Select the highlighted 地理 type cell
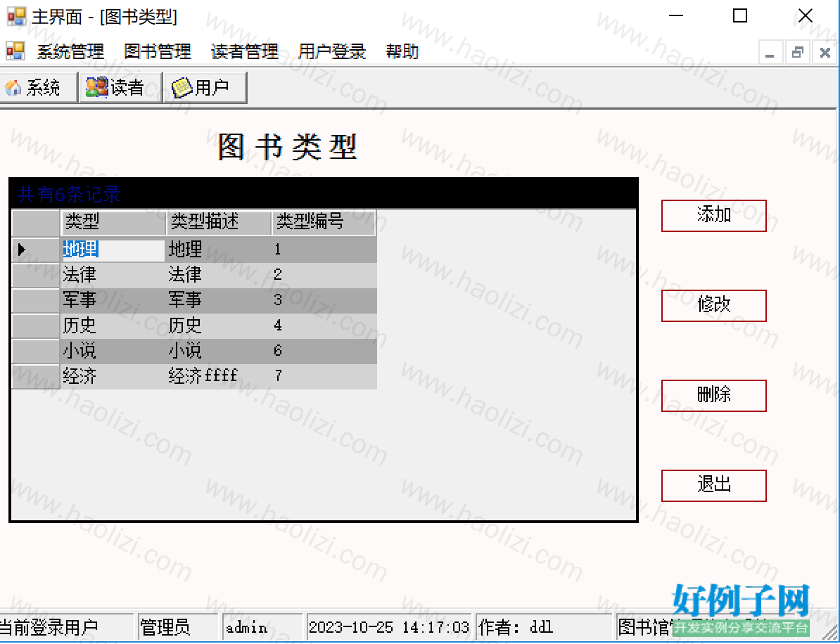Image resolution: width=840 pixels, height=644 pixels. (113, 250)
